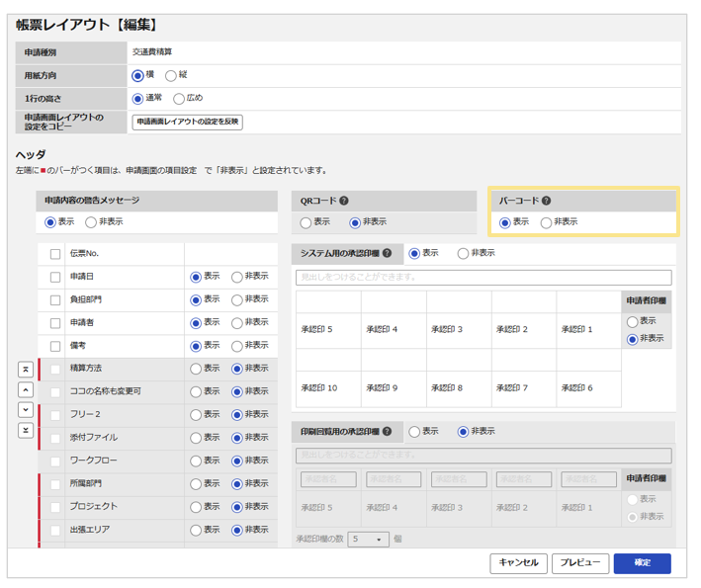
Task: Set 精算方法 to 表示
Action: [196, 369]
